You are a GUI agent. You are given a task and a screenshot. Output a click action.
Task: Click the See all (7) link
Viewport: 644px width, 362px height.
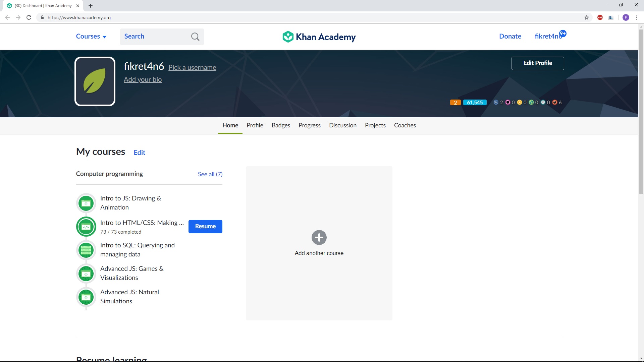point(210,174)
